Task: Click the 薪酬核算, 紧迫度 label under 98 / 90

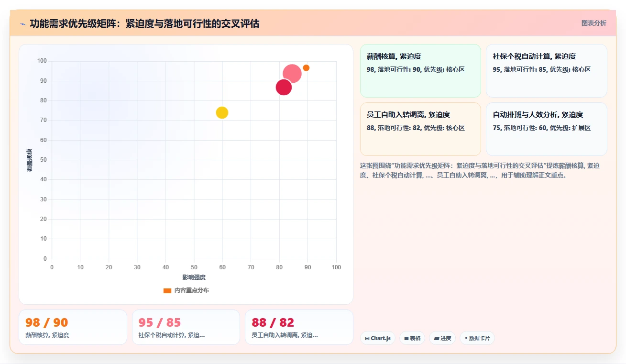Action: [x=47, y=335]
